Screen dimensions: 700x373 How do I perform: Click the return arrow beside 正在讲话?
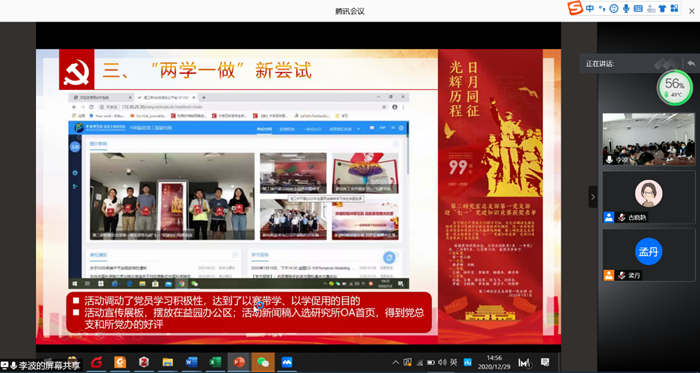(691, 63)
